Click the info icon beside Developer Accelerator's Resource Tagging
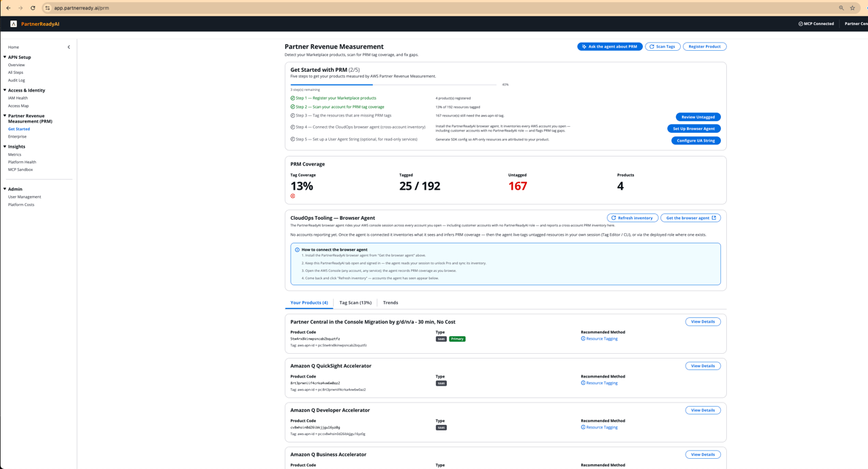 pyautogui.click(x=583, y=428)
